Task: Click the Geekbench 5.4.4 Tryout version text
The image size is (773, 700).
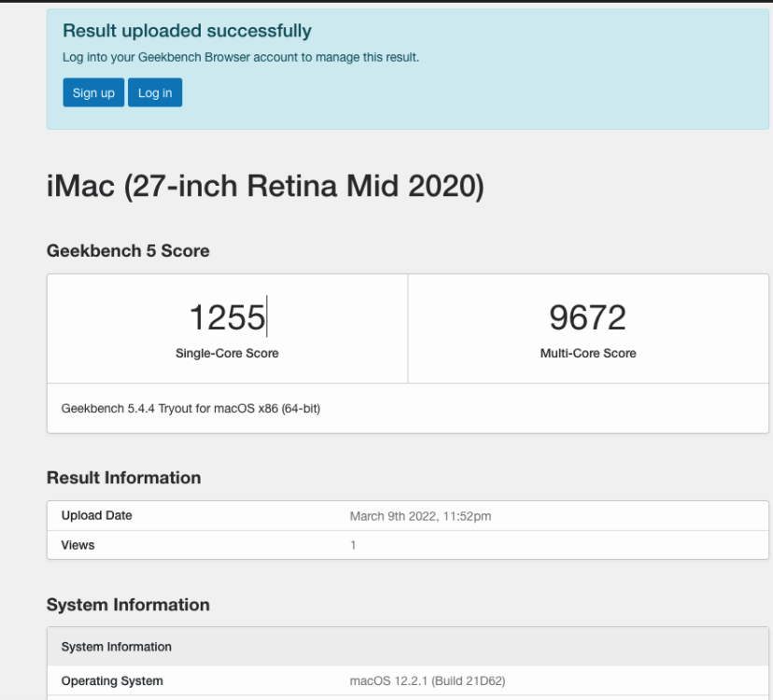Action: tap(190, 408)
